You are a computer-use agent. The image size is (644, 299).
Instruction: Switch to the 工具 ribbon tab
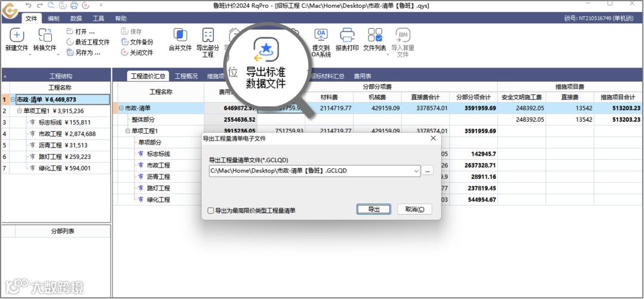click(98, 19)
